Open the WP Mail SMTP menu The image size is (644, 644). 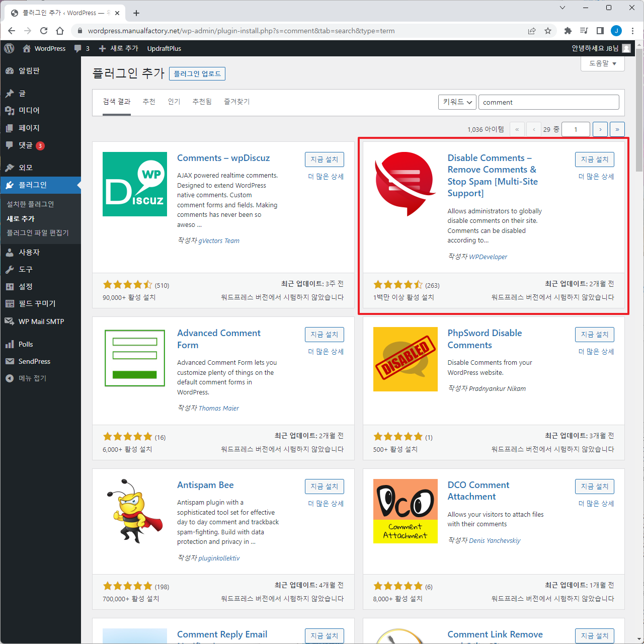(40, 321)
